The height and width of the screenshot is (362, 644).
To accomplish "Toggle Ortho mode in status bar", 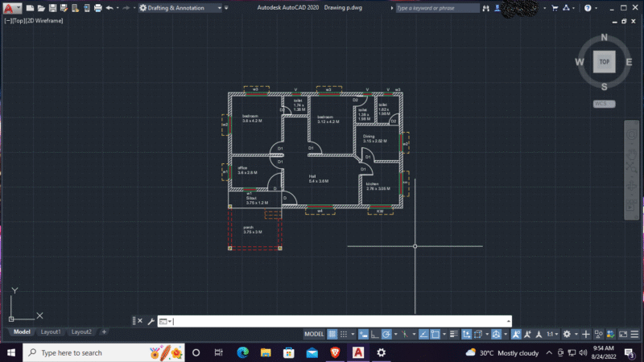I will tap(374, 334).
